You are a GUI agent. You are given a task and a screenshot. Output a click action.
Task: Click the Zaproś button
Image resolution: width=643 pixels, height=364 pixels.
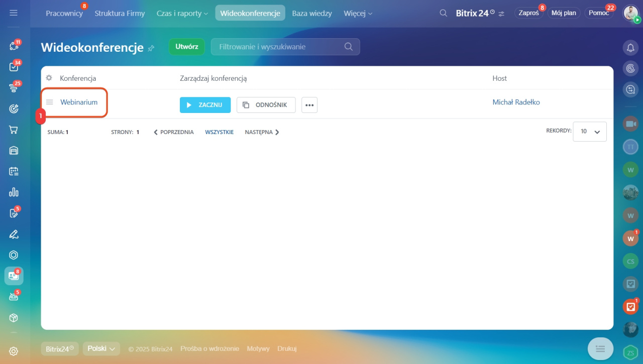pos(528,13)
